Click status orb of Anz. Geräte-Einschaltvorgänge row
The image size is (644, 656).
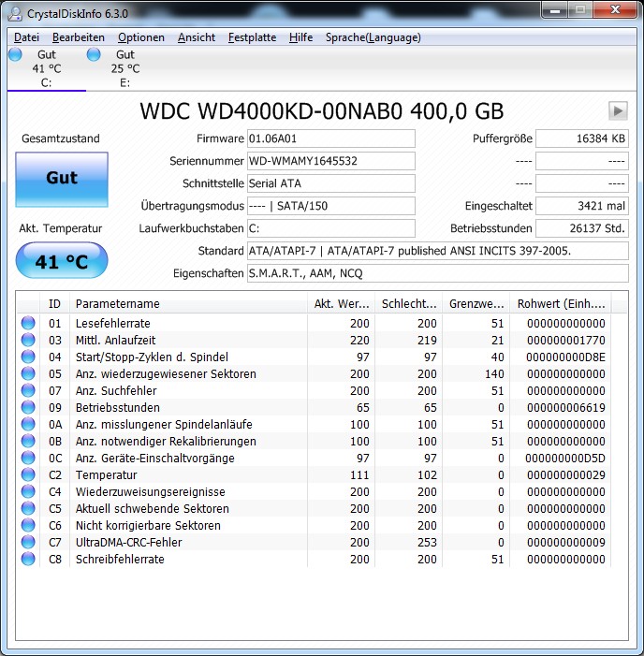(x=28, y=459)
